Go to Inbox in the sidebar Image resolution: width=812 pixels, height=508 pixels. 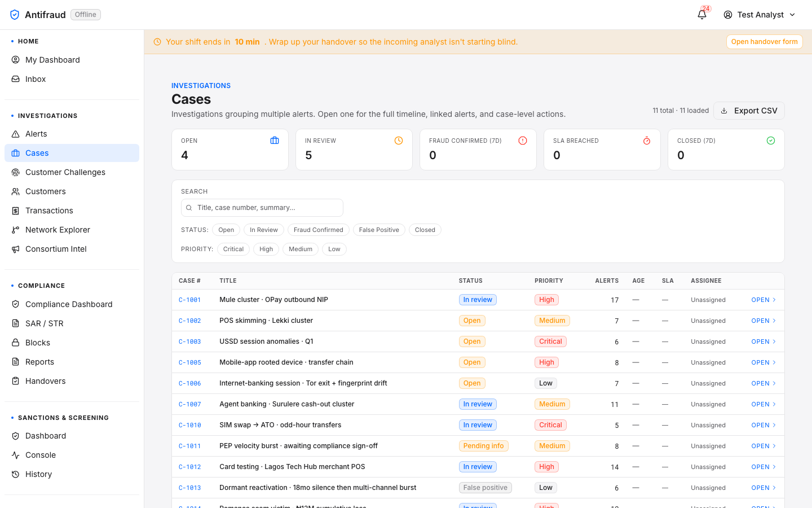click(x=72, y=79)
